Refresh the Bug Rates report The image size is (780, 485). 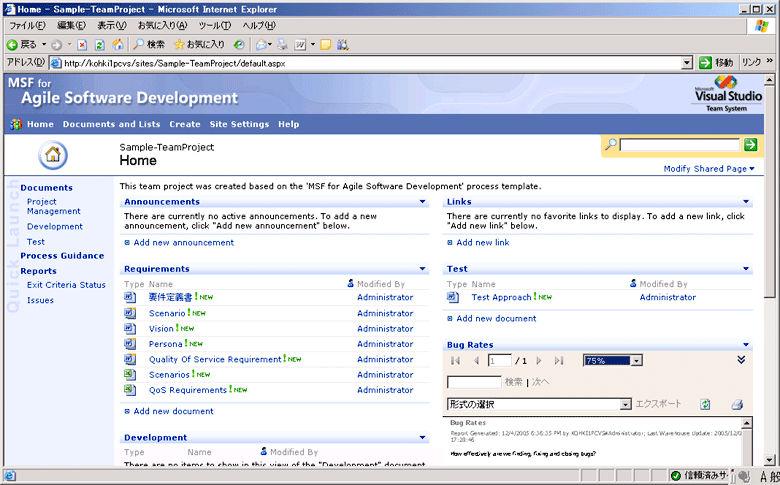point(705,404)
